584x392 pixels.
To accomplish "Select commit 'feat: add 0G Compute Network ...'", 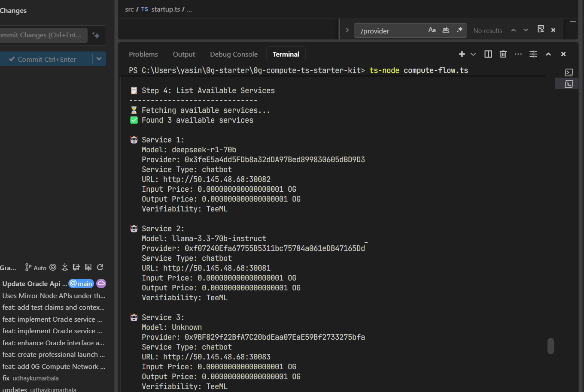I will 55,366.
